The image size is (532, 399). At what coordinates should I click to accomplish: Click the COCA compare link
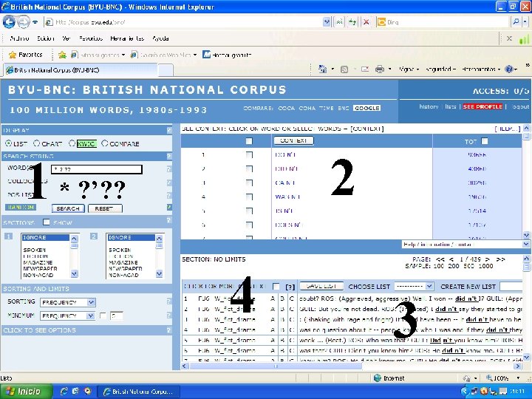tap(287, 108)
